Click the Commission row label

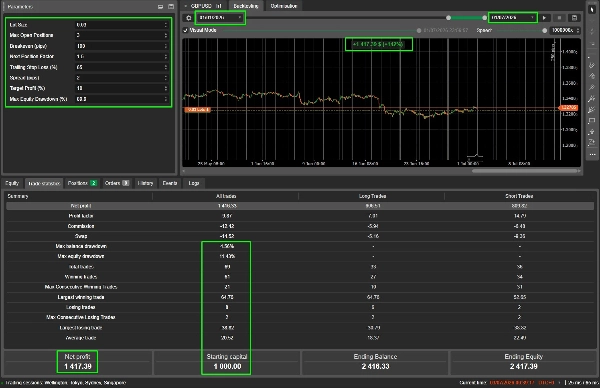(81, 226)
